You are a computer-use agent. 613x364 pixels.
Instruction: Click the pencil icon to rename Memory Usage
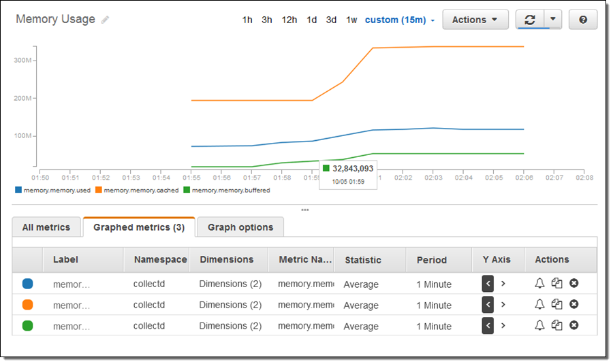105,20
